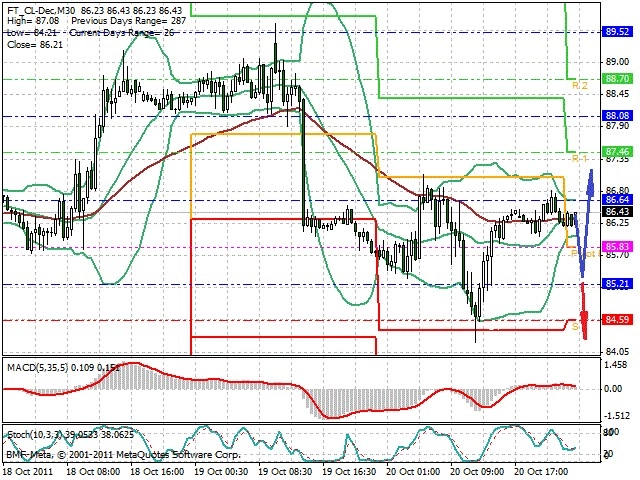Viewport: 640px width, 480px height.
Task: Select the black 86.43 current price tag
Action: (617, 211)
